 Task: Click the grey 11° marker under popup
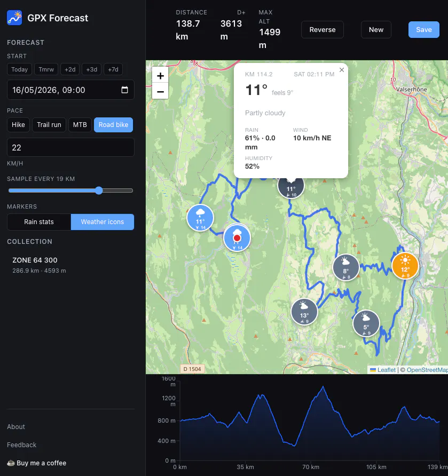click(291, 188)
